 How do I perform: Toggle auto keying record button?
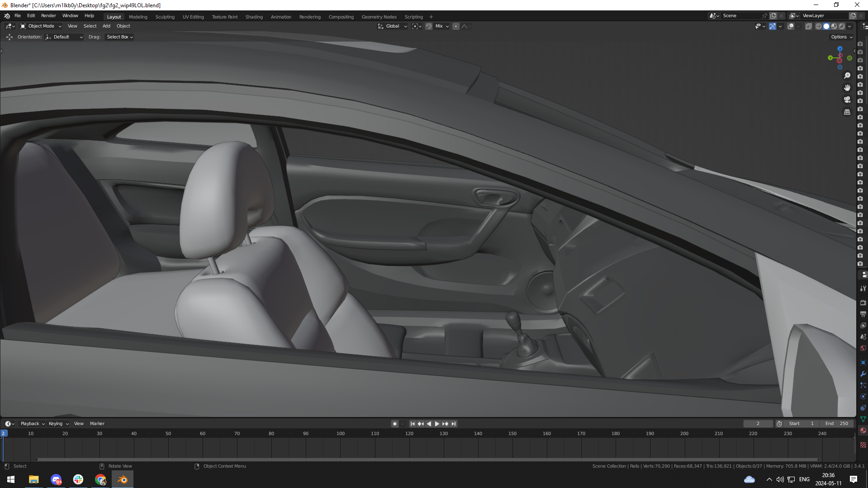395,424
